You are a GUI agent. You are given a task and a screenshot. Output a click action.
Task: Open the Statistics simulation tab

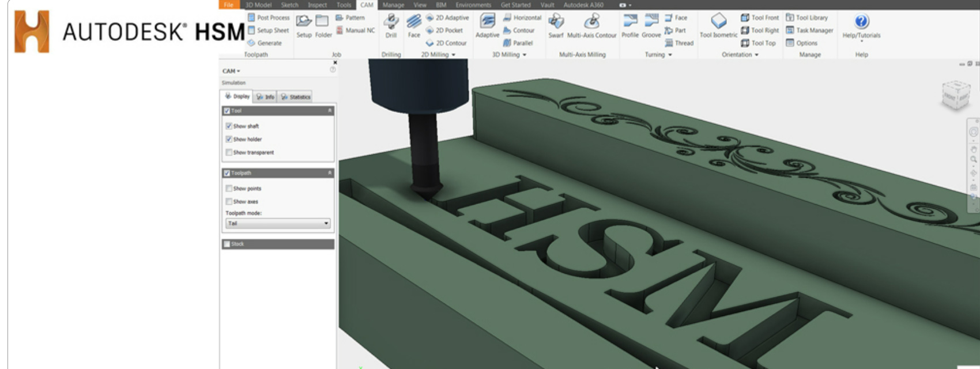pyautogui.click(x=296, y=97)
